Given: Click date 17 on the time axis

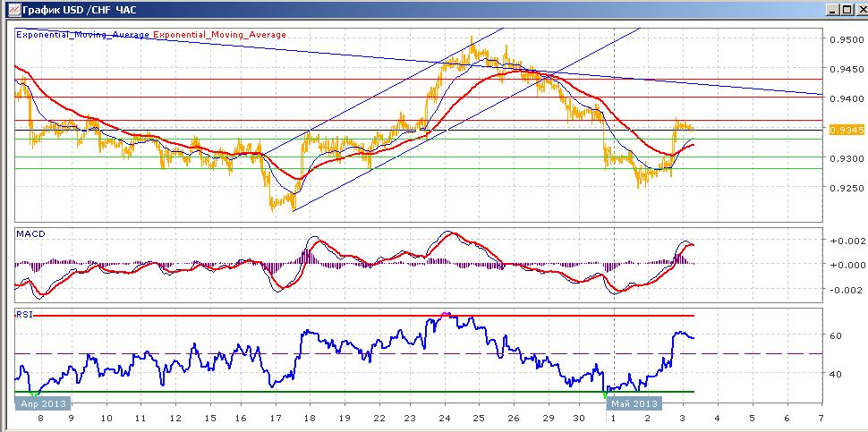Looking at the screenshot, I should [x=275, y=419].
